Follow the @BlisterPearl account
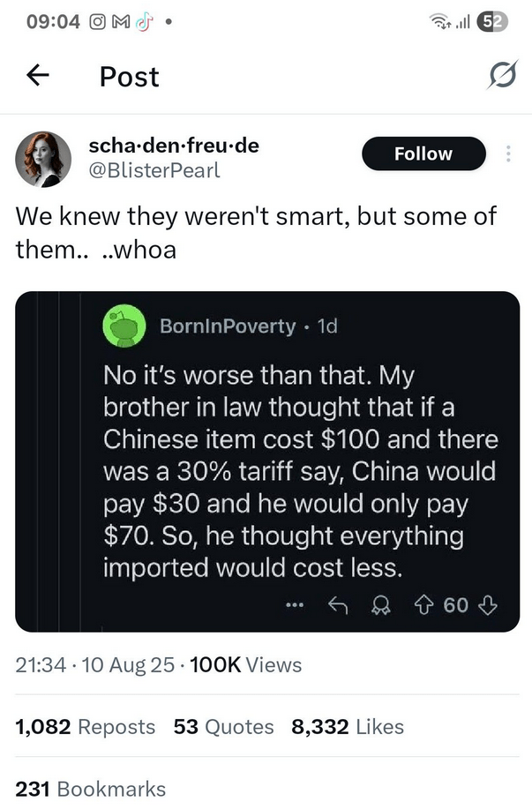 (x=423, y=154)
